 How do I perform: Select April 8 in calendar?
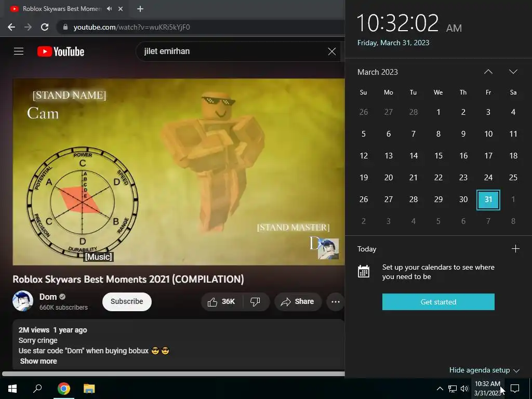click(x=513, y=221)
